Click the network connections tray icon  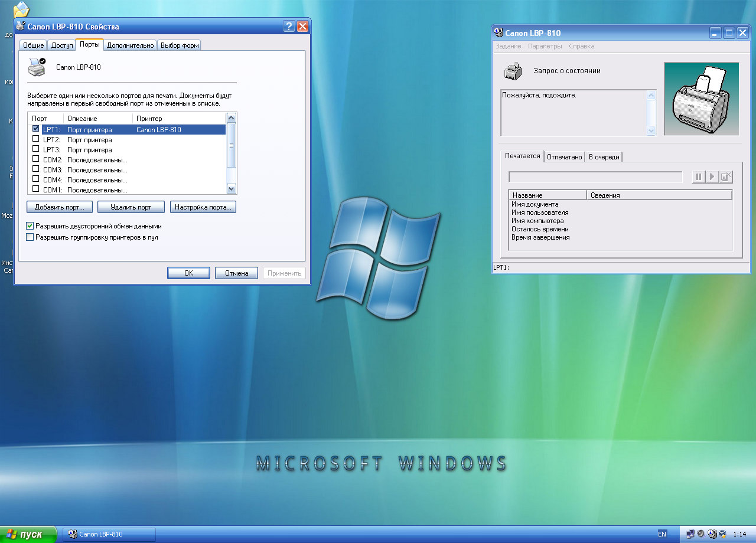[x=690, y=534]
